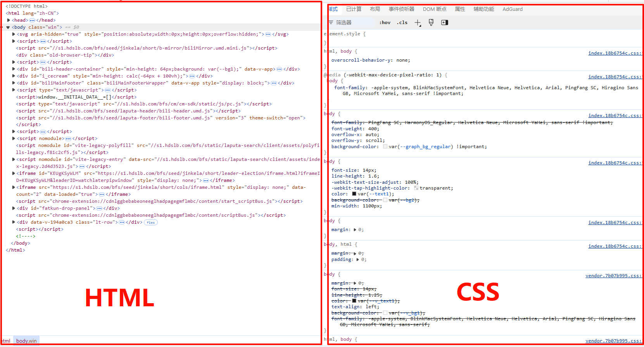Screen dimensions: 644x347
Task: Expand the lt-row div node
Action: 14,222
